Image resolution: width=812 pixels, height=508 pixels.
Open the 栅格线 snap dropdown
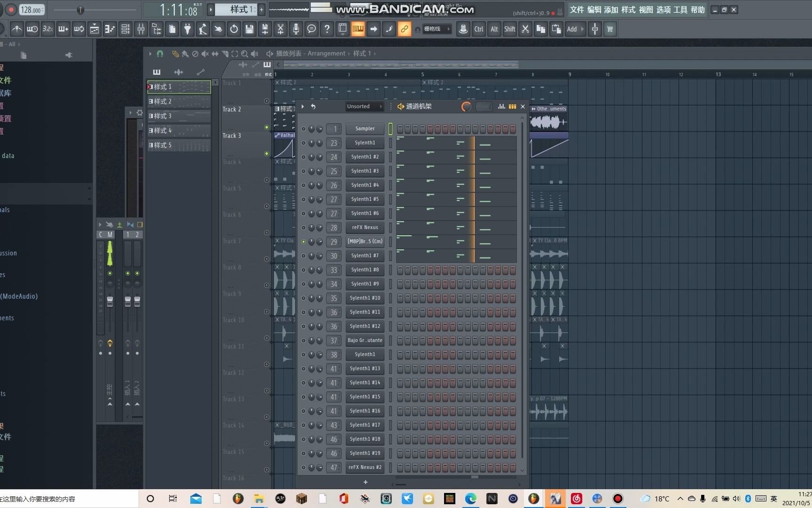pyautogui.click(x=437, y=29)
